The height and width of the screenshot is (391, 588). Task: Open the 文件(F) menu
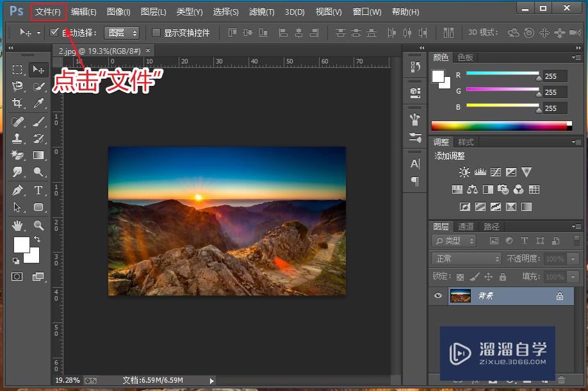pos(48,12)
